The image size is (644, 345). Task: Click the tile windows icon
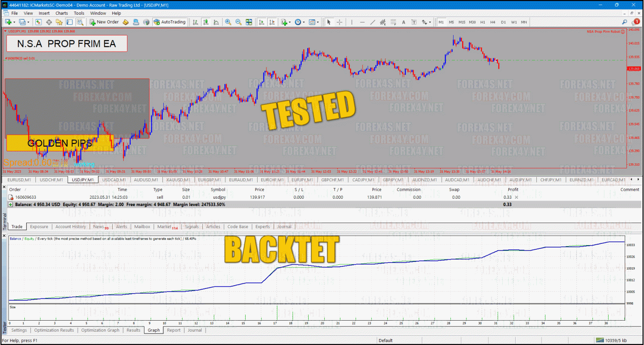pos(249,22)
